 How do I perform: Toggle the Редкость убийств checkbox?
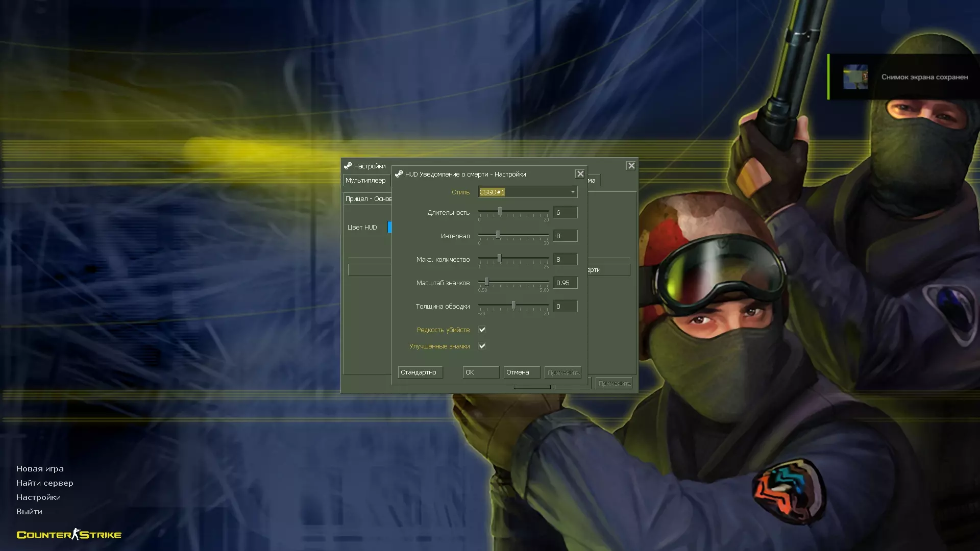click(x=482, y=330)
